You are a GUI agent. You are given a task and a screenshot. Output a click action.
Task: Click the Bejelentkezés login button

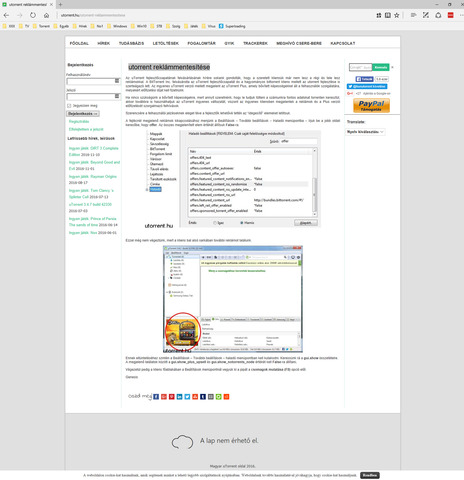(x=83, y=114)
